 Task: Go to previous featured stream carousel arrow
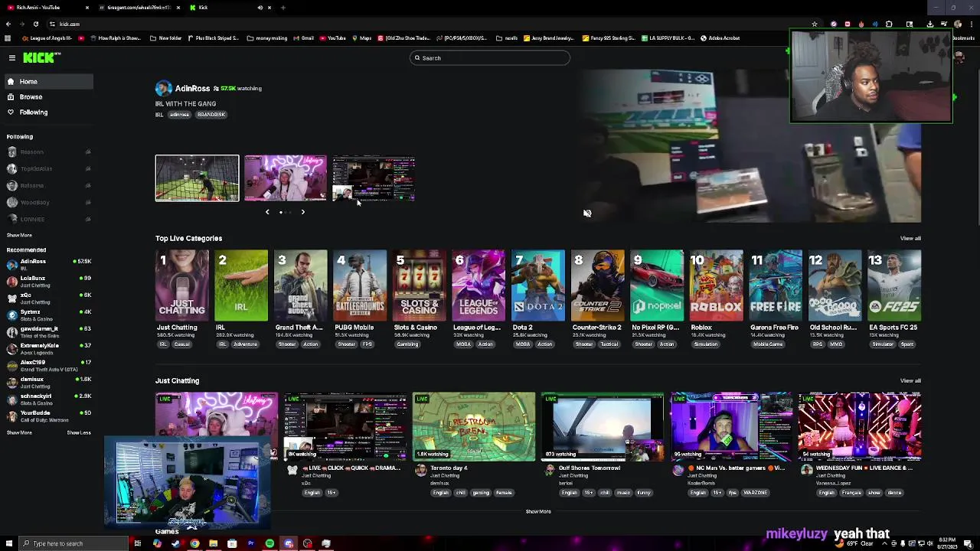(267, 212)
